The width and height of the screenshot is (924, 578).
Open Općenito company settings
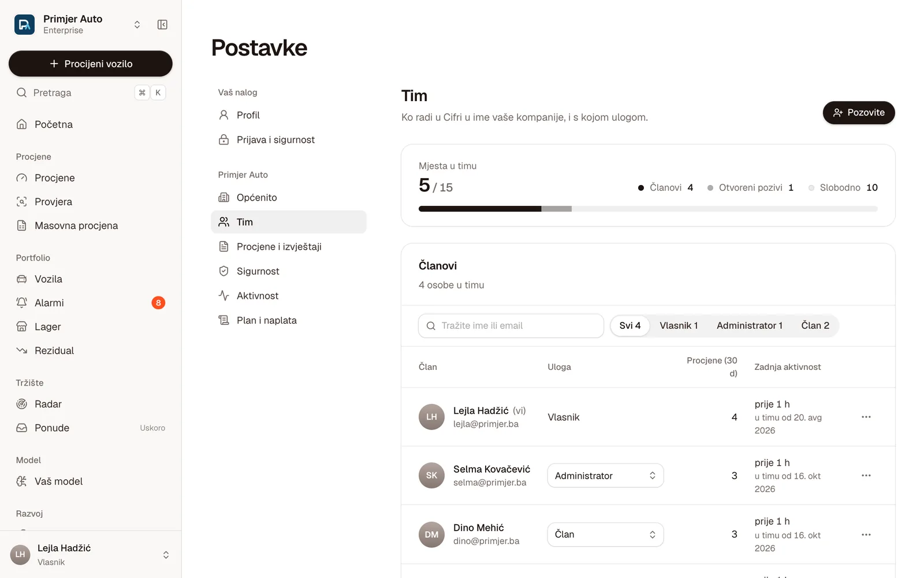point(289,198)
